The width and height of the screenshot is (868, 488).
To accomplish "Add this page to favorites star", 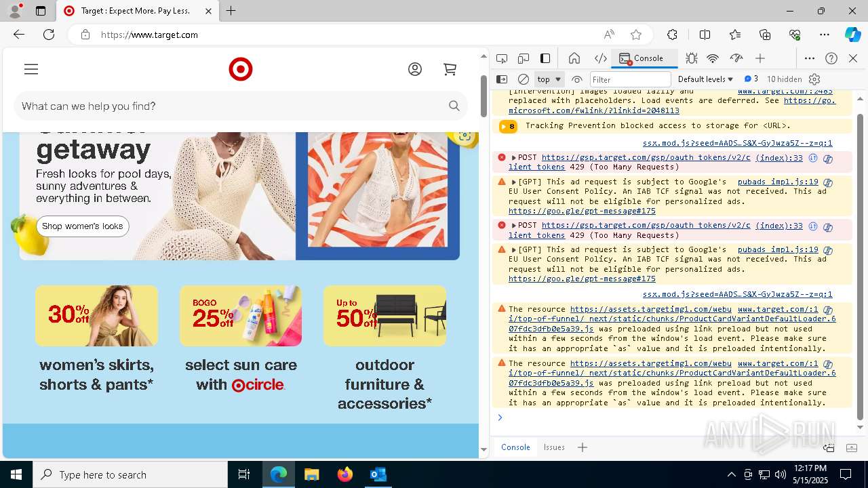I will click(635, 35).
